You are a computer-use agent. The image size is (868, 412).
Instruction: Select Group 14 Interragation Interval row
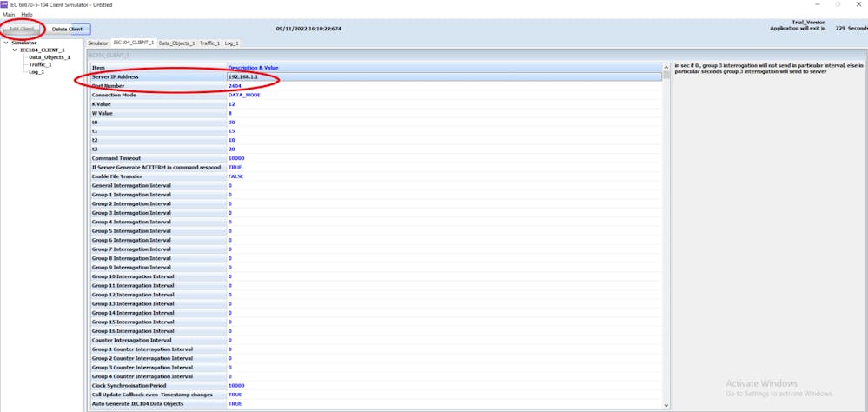pos(375,312)
